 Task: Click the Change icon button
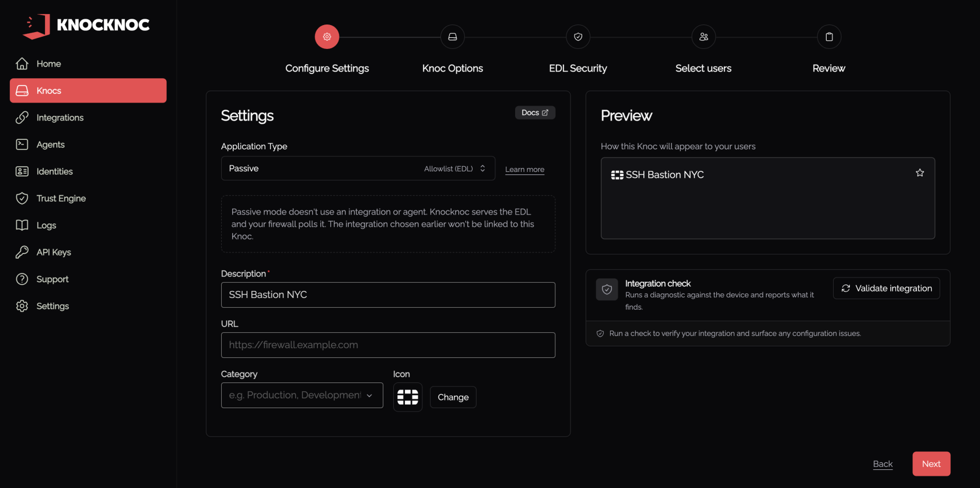453,397
